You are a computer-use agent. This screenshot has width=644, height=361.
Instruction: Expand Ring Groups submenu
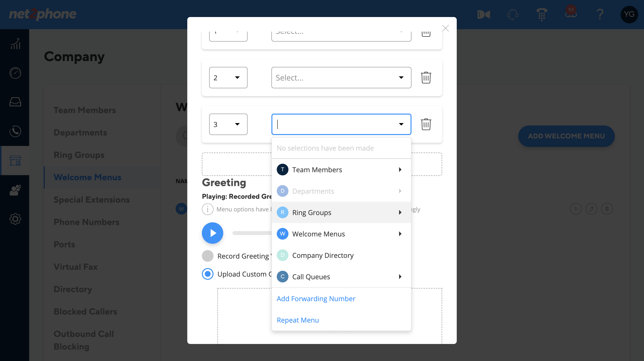pyautogui.click(x=341, y=212)
